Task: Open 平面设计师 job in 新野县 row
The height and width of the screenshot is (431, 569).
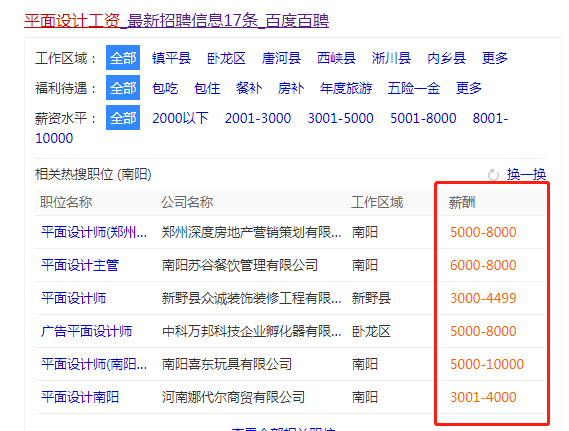Action: click(x=73, y=298)
